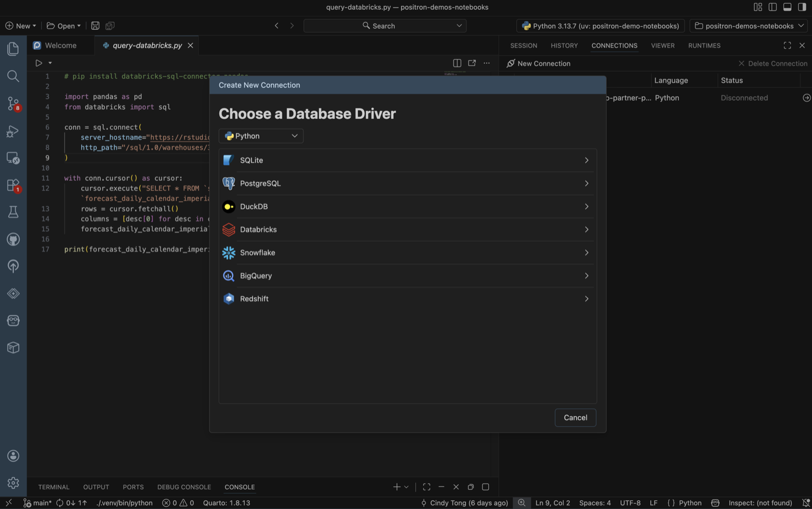Click the New Connection button
Image resolution: width=812 pixels, height=509 pixels.
click(x=538, y=63)
